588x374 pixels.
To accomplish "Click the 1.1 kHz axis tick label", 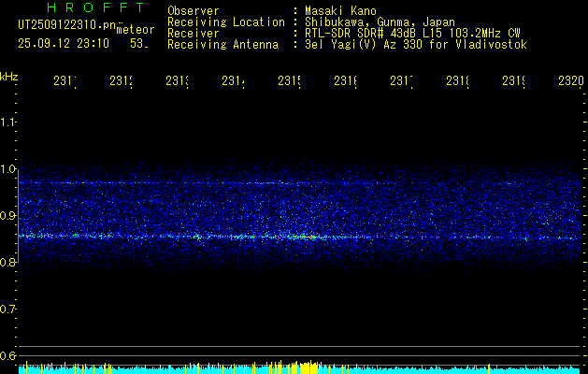I will pyautogui.click(x=7, y=122).
